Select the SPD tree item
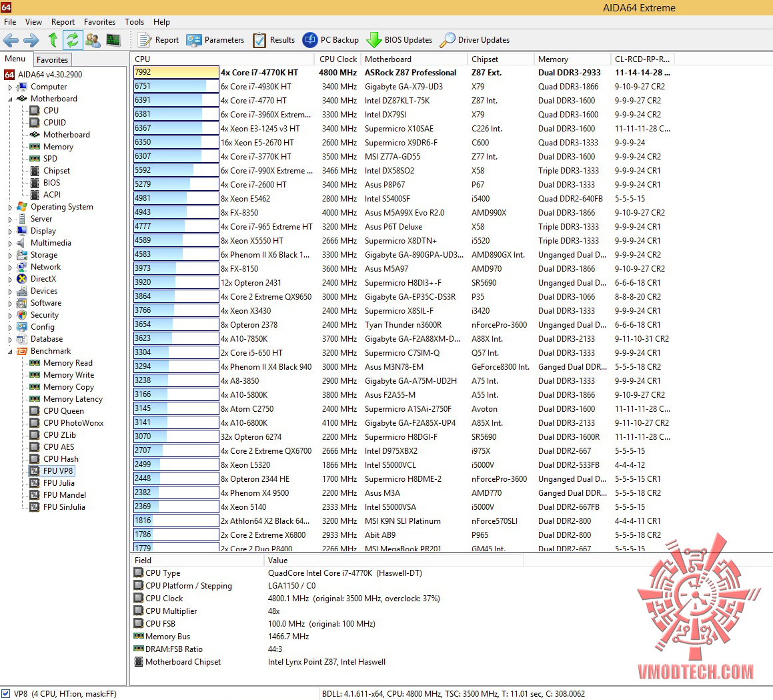The width and height of the screenshot is (773, 700). (x=50, y=158)
